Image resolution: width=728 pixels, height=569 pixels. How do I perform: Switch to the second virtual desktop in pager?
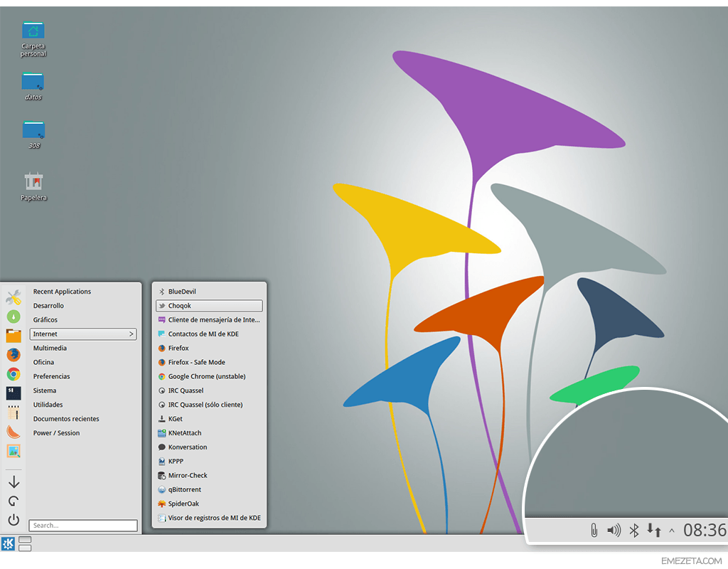(x=25, y=548)
